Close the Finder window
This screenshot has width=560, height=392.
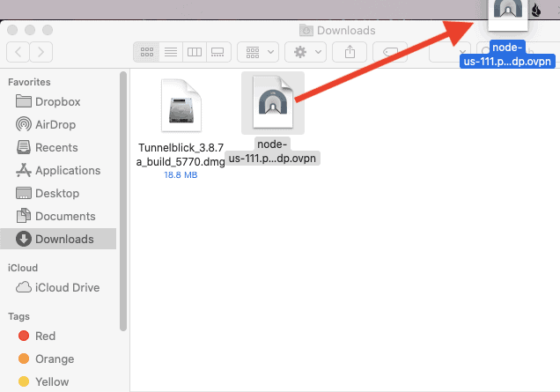pos(12,30)
